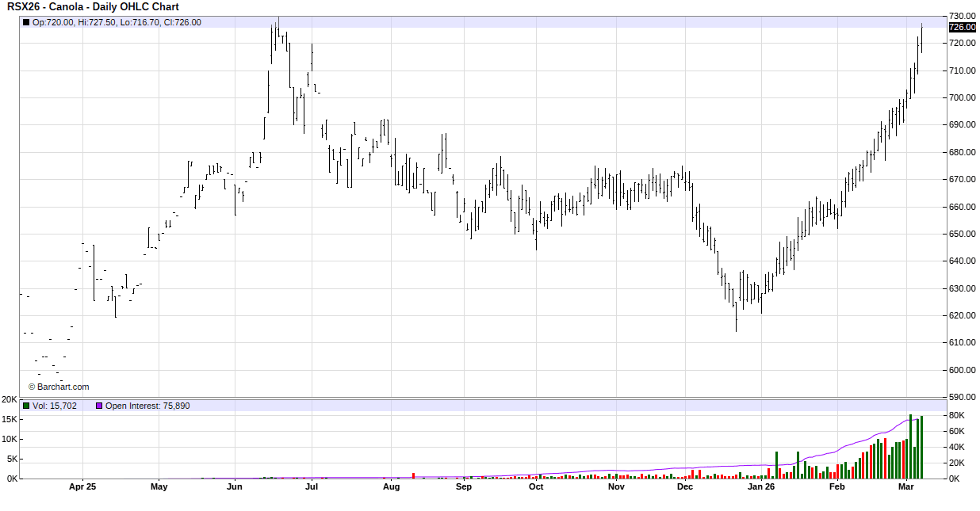Select the Mar label on time axis
Viewport: 980px width, 511px height.
[907, 486]
